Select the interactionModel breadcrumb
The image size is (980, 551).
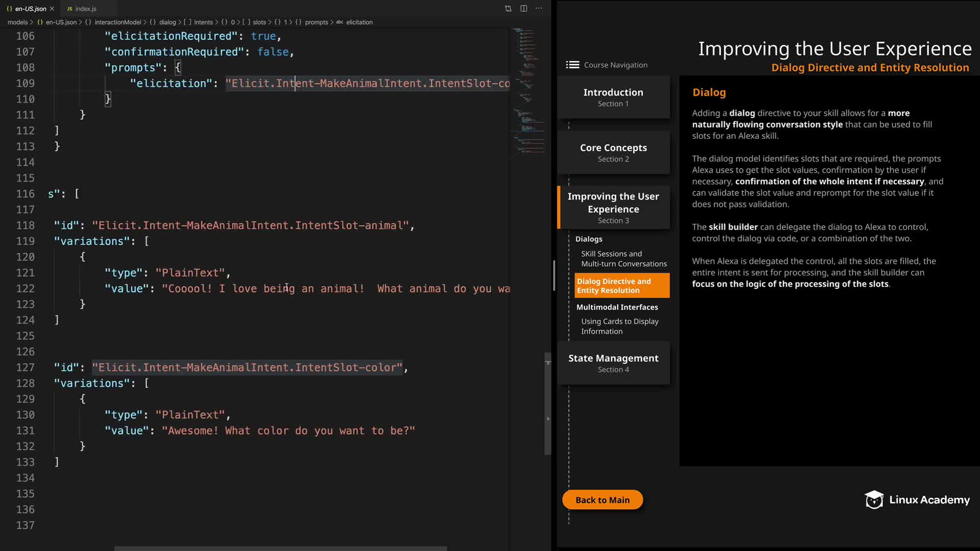(117, 22)
